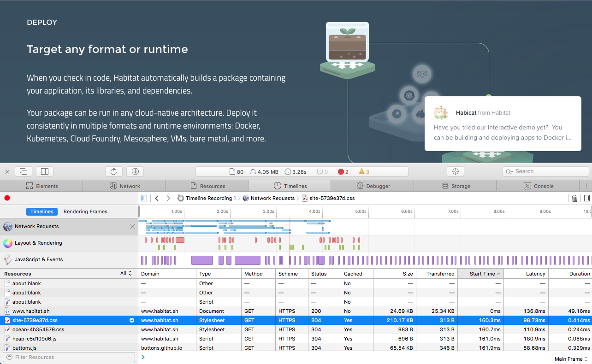The width and height of the screenshot is (592, 364).
Task: Sort table by Size column
Action: coord(395,274)
